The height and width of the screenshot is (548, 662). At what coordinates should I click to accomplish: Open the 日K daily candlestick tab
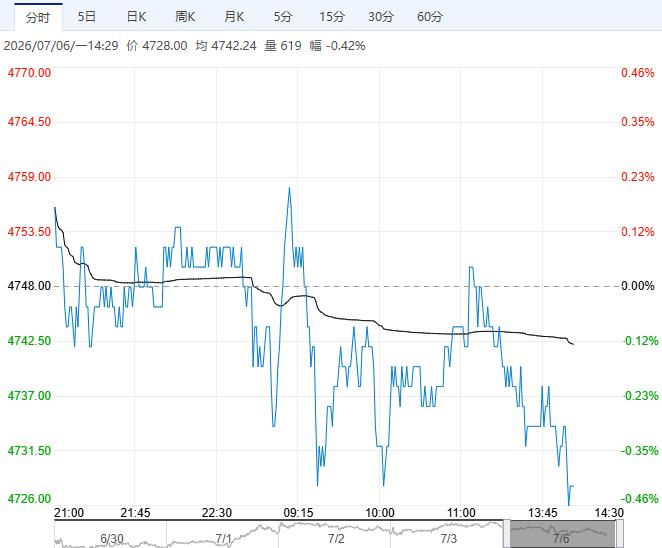coord(136,16)
